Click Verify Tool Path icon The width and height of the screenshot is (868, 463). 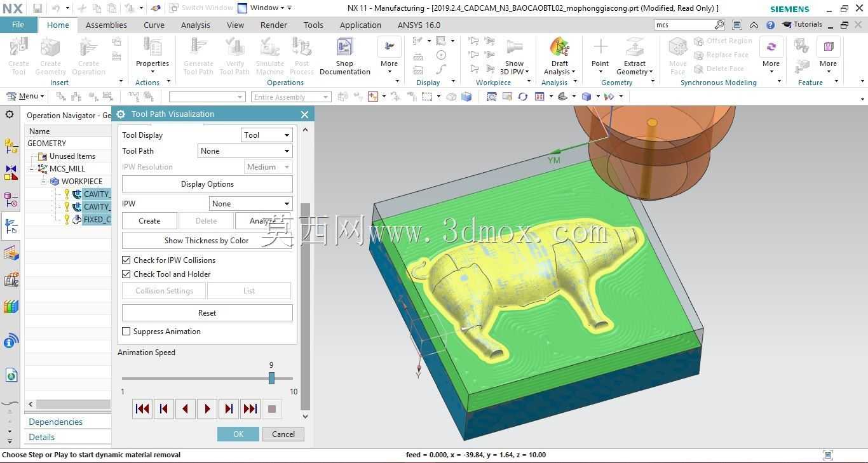click(234, 56)
